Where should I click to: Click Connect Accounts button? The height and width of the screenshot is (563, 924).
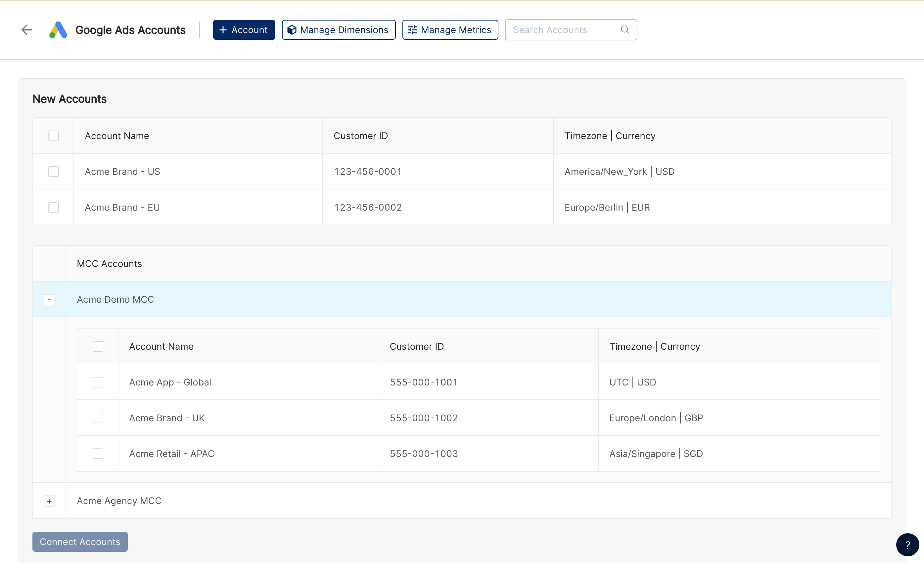[80, 541]
